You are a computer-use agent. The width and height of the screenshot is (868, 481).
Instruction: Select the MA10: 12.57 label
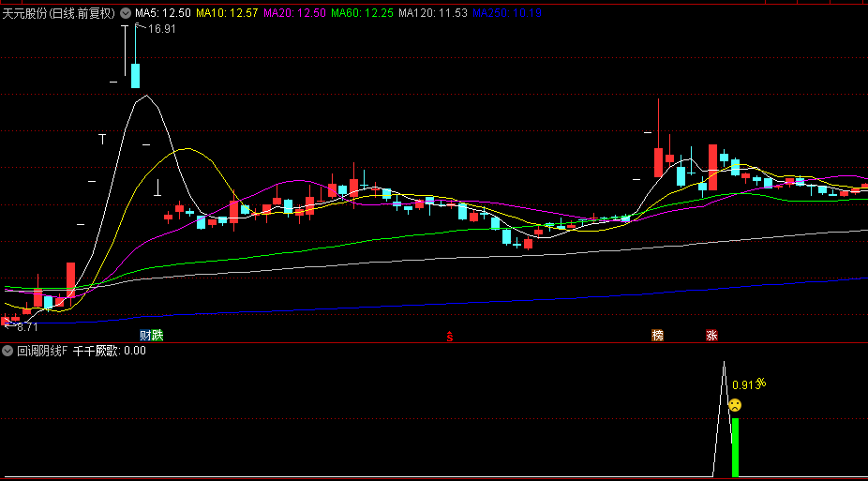pos(227,13)
